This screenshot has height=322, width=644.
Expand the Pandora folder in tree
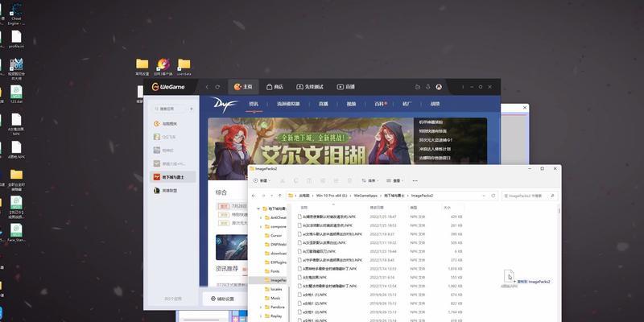[261, 308]
